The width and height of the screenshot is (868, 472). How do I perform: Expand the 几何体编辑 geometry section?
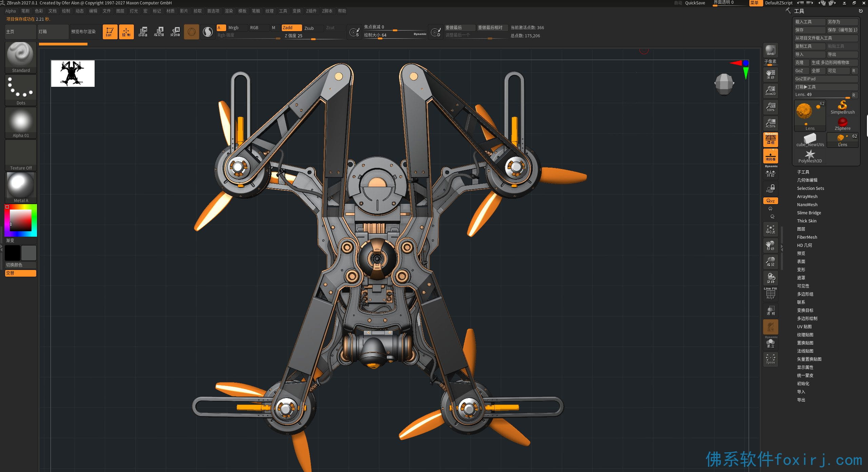[x=807, y=180]
